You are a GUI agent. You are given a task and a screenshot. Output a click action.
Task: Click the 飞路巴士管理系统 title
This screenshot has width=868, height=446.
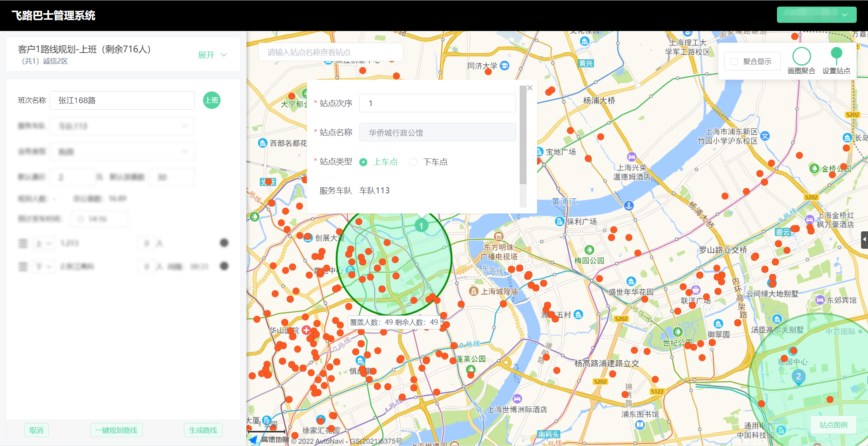pos(53,15)
